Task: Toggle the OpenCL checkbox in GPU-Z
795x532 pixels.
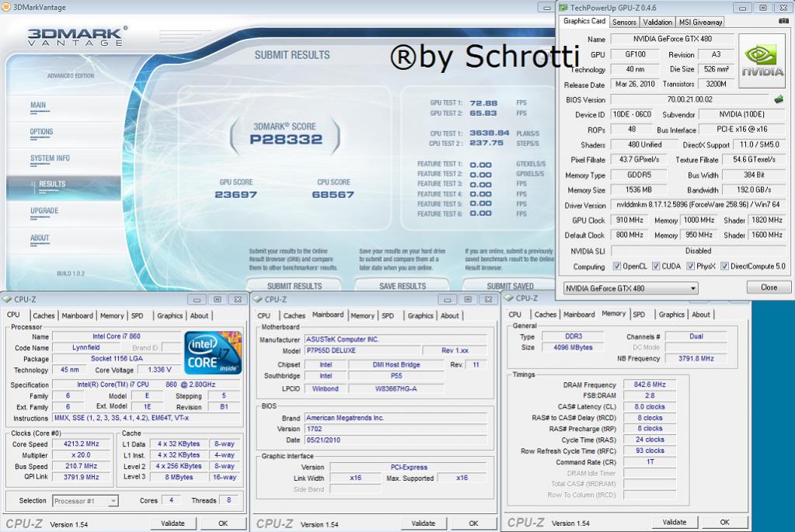Action: [617, 266]
